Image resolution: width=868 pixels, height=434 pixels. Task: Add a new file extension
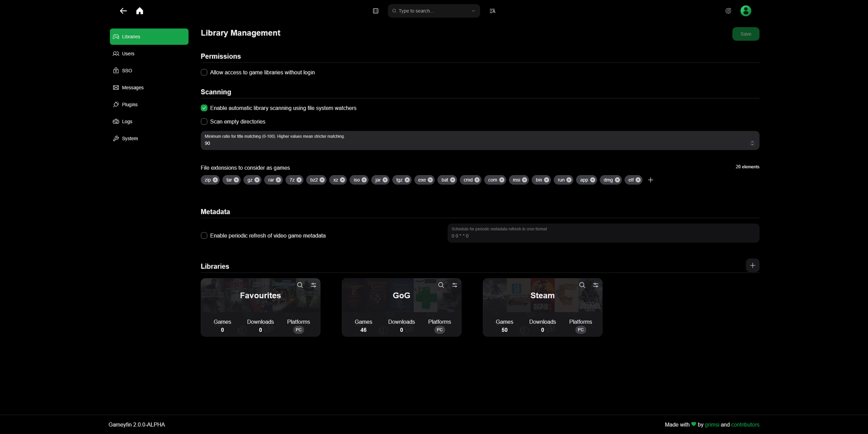[651, 180]
